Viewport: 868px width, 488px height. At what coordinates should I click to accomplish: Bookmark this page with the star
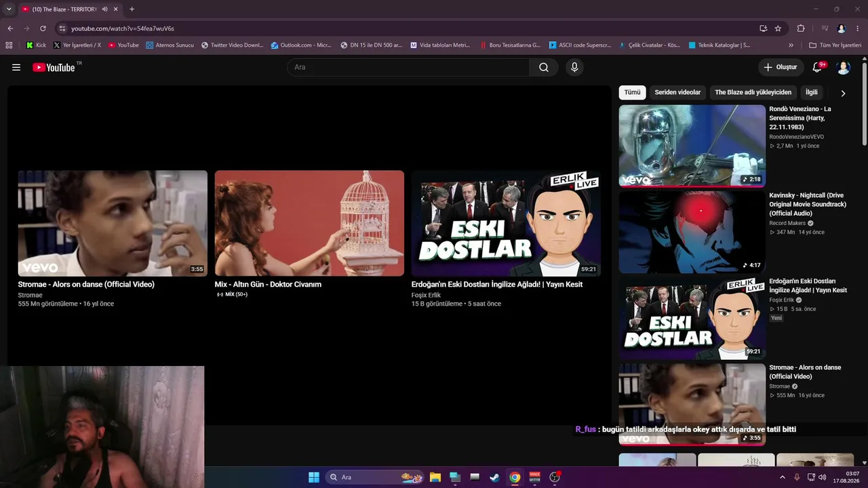[x=778, y=28]
